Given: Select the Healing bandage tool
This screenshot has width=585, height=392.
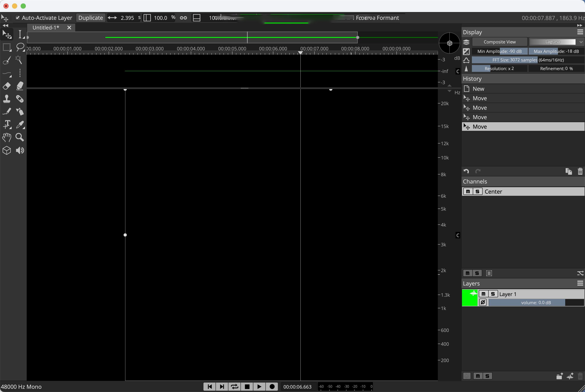Looking at the screenshot, I should [20, 99].
